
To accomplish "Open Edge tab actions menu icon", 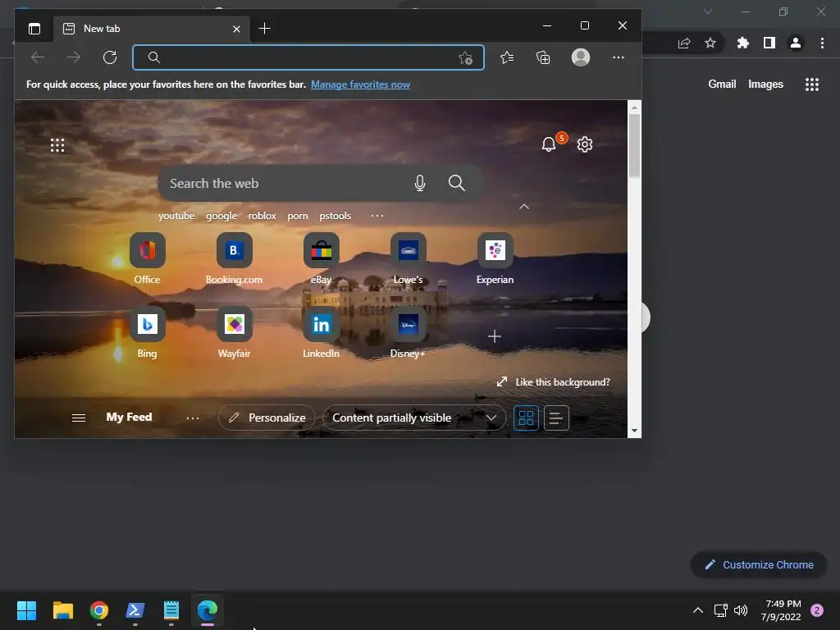I will pos(34,29).
